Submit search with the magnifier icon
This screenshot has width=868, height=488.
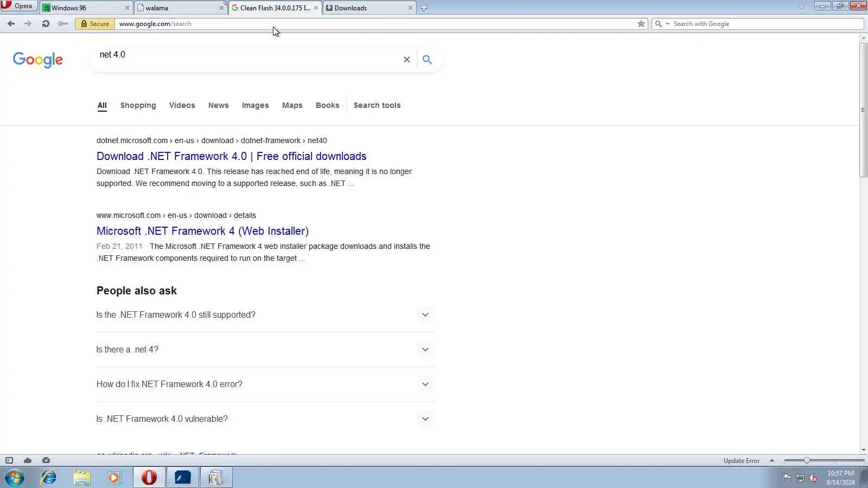[427, 60]
